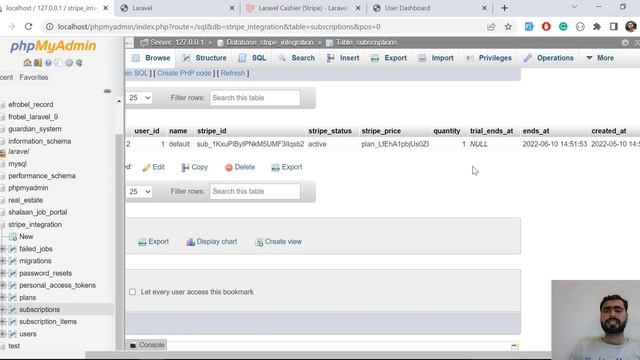Viewport: 640px width, 360px height.
Task: Sort by the ends_at column header
Action: pyautogui.click(x=536, y=131)
